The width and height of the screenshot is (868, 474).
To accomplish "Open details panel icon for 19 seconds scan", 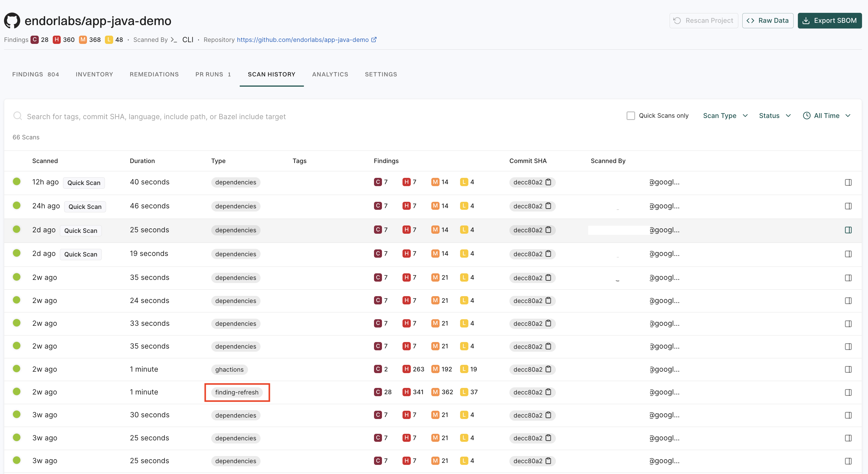I will pyautogui.click(x=848, y=254).
